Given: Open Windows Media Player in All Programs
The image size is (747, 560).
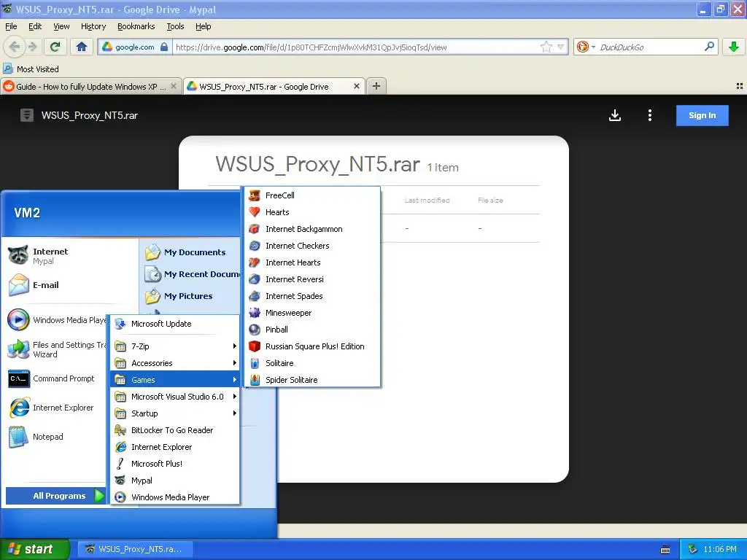Looking at the screenshot, I should coord(175,497).
